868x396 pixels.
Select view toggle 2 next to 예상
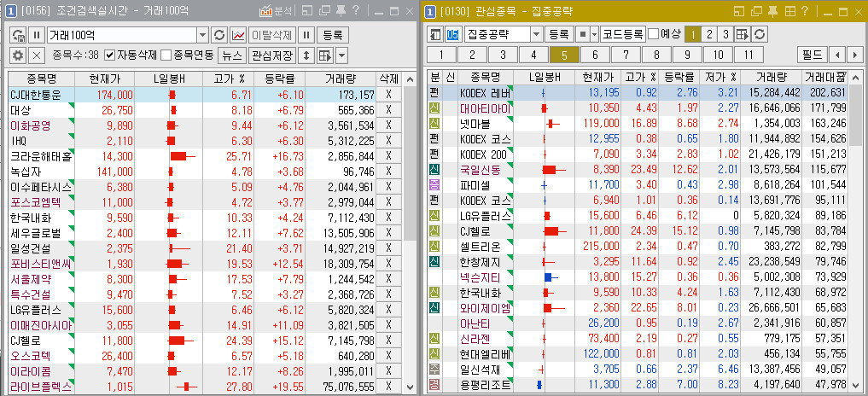coord(709,34)
